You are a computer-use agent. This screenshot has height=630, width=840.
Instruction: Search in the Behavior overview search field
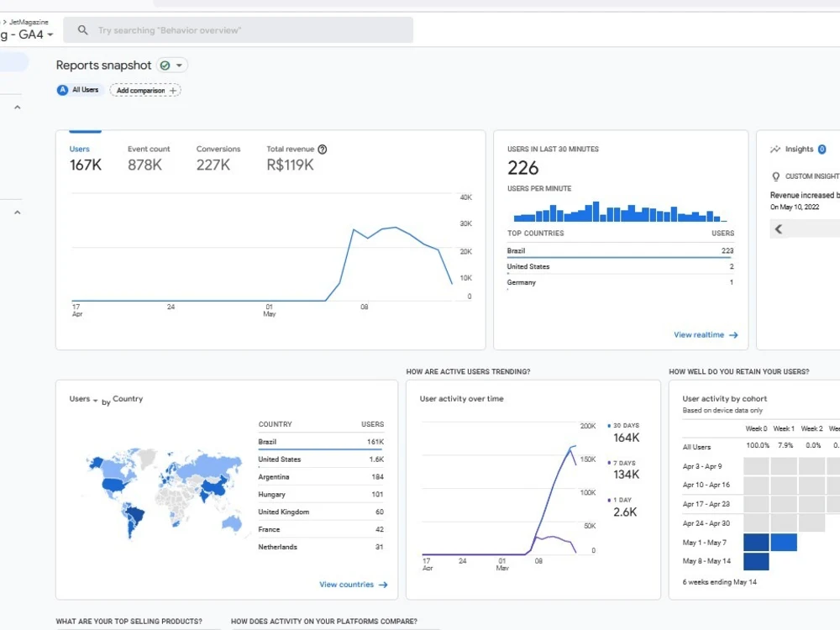coord(239,30)
